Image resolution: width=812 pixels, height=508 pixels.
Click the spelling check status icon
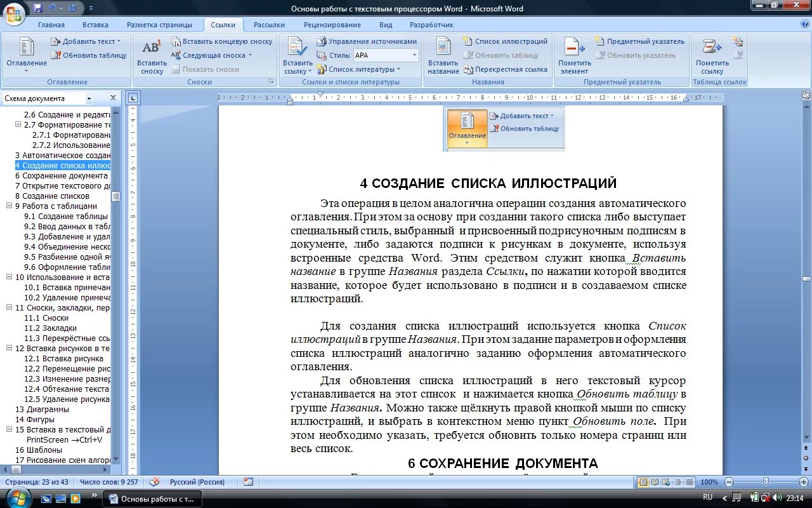click(155, 482)
